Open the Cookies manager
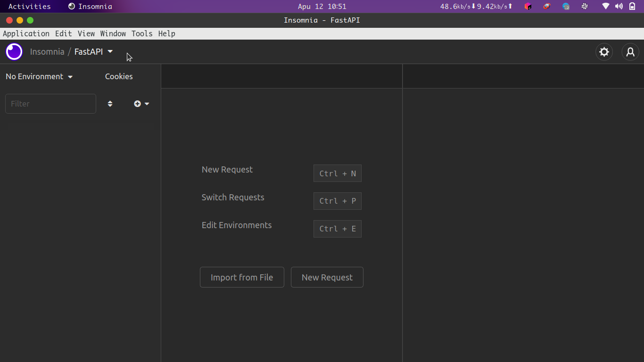This screenshot has height=362, width=644. (119, 76)
